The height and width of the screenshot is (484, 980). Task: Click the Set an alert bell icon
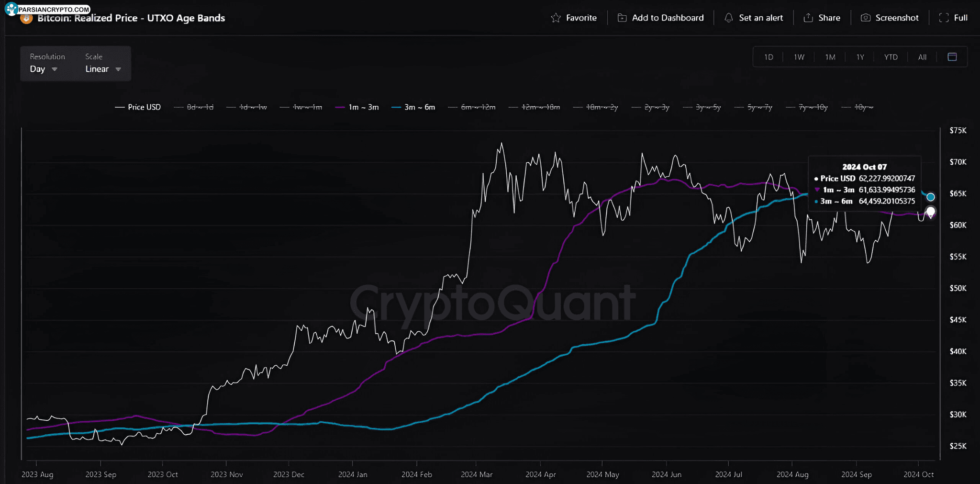(728, 18)
